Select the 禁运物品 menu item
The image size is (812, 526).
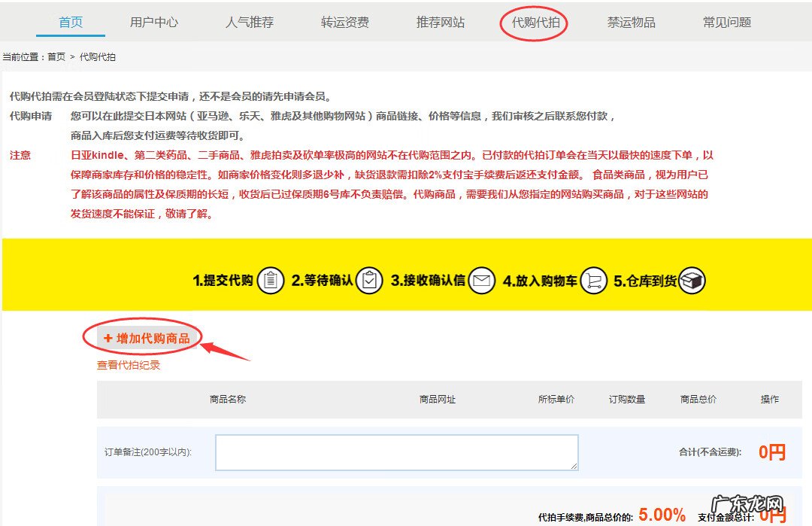point(630,22)
